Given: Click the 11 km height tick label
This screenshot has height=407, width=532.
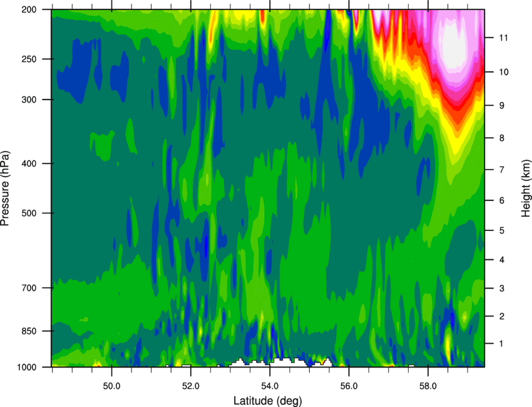Looking at the screenshot, I should coord(504,38).
